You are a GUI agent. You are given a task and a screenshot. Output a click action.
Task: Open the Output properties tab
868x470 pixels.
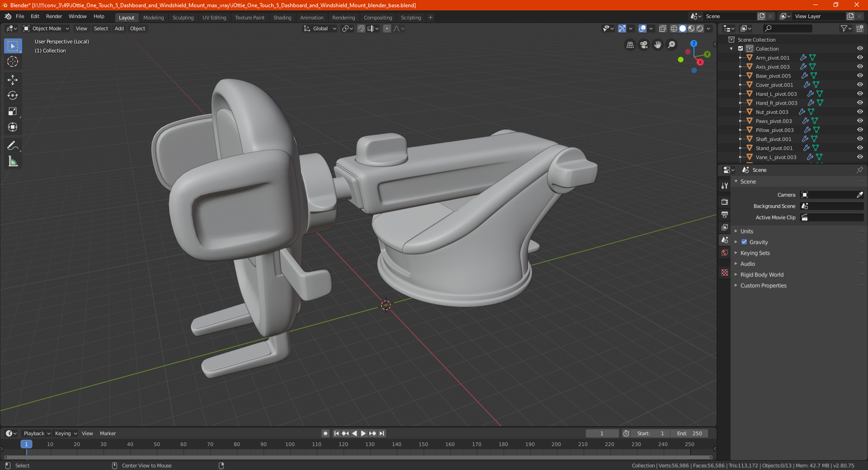725,214
